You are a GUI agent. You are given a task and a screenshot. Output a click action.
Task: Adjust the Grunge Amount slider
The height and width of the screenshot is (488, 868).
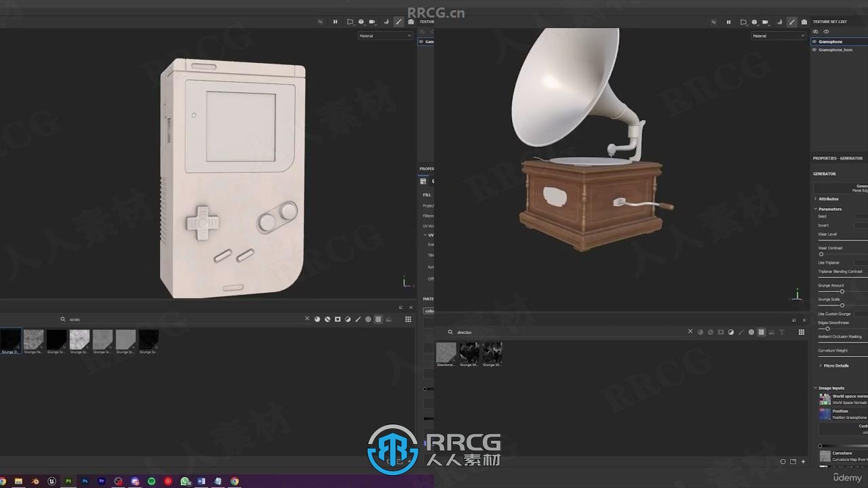(x=842, y=291)
